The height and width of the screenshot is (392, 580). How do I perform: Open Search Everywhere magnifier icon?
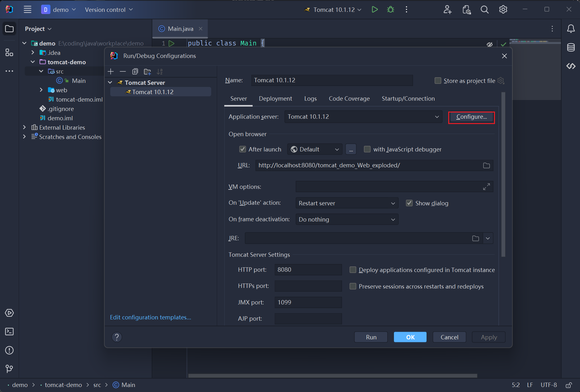(484, 10)
